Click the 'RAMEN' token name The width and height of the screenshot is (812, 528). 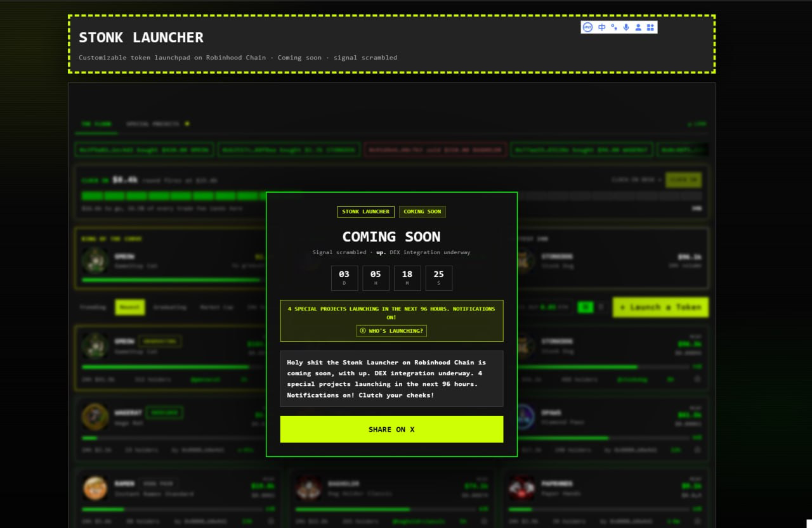click(x=124, y=483)
